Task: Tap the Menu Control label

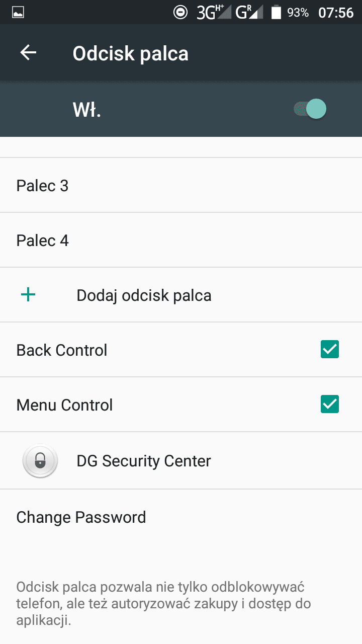Action: point(64,405)
